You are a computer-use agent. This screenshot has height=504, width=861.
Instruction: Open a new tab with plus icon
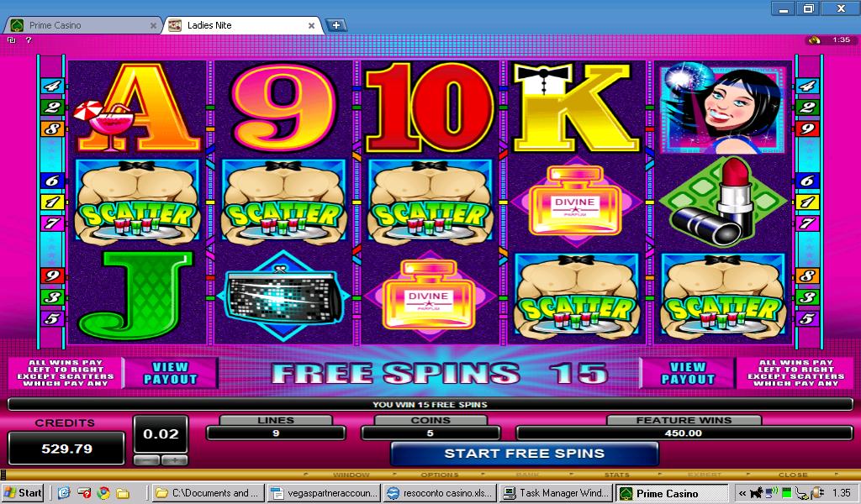click(336, 24)
